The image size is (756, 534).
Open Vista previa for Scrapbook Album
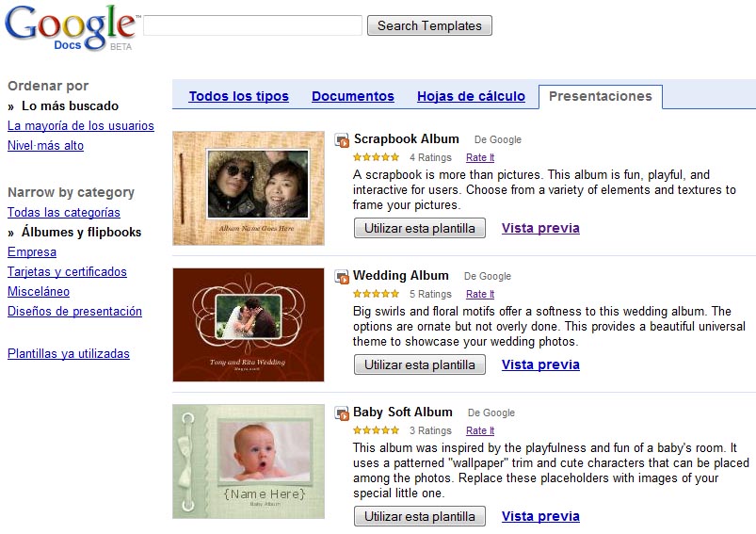click(540, 228)
